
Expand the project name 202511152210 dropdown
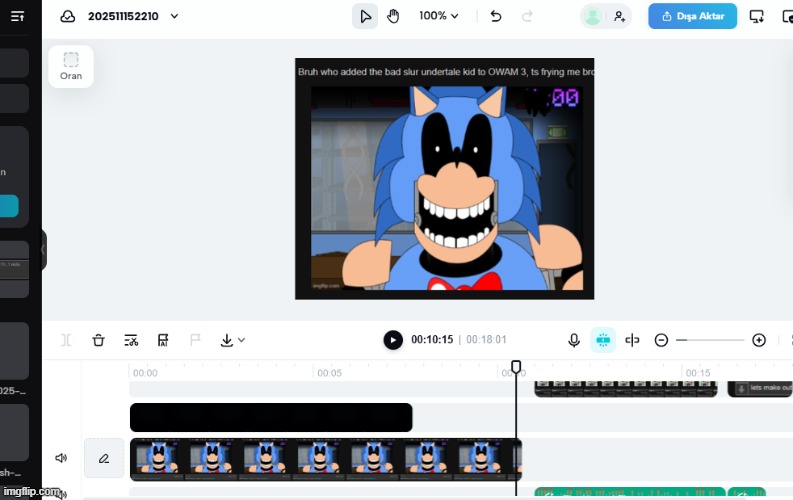[174, 16]
